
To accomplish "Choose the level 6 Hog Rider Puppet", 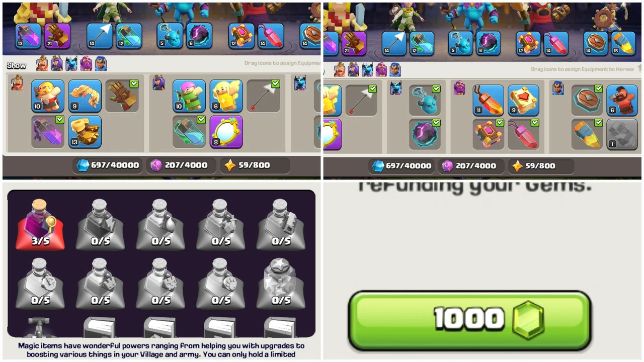I will pyautogui.click(x=622, y=100).
